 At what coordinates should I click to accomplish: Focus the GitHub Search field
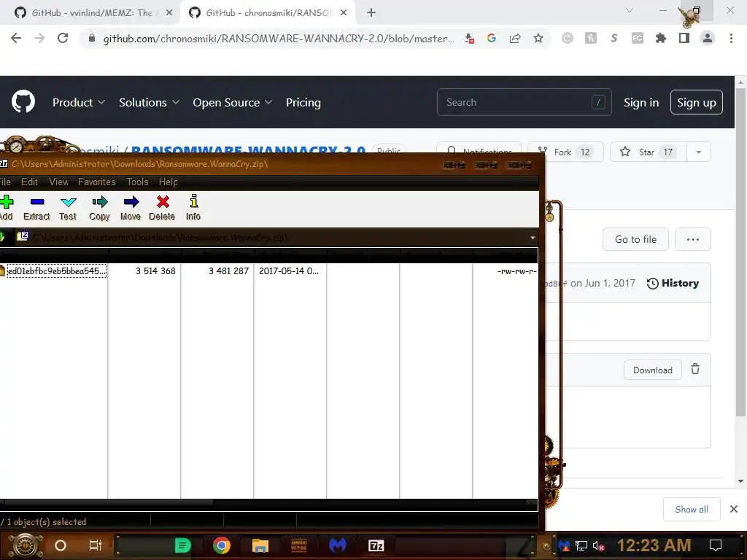pos(524,102)
